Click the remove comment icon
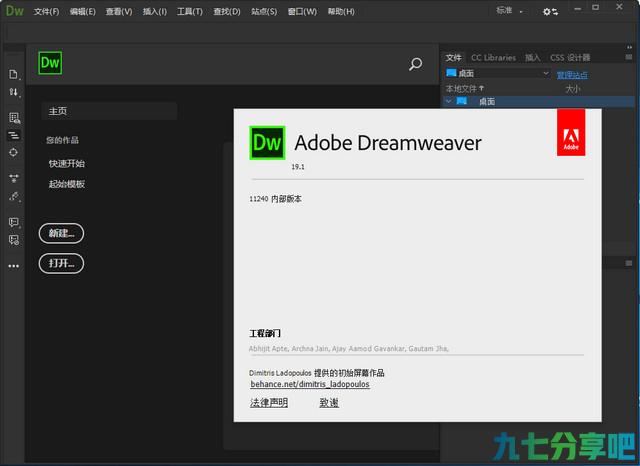 pos(14,240)
